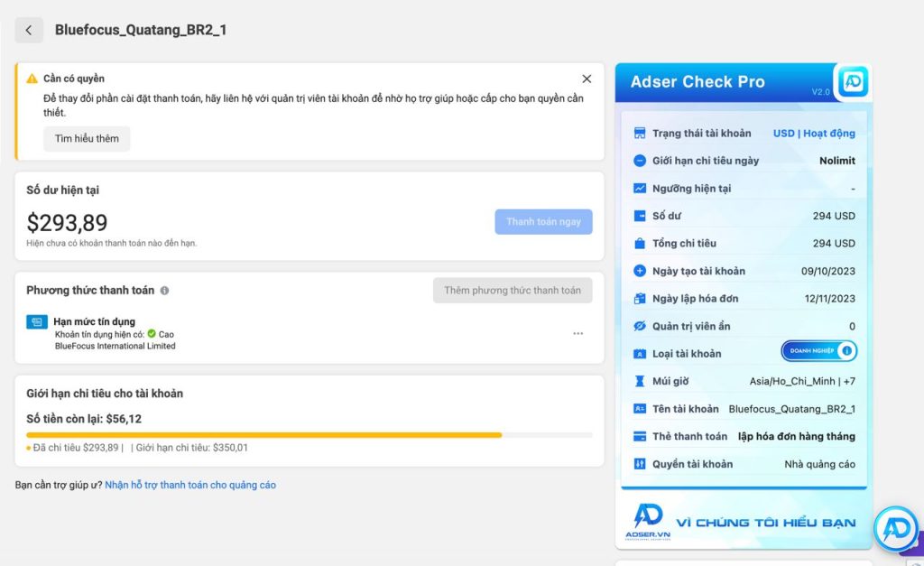Click Thêm phương thức thanh toán button
The image size is (924, 566).
point(513,291)
